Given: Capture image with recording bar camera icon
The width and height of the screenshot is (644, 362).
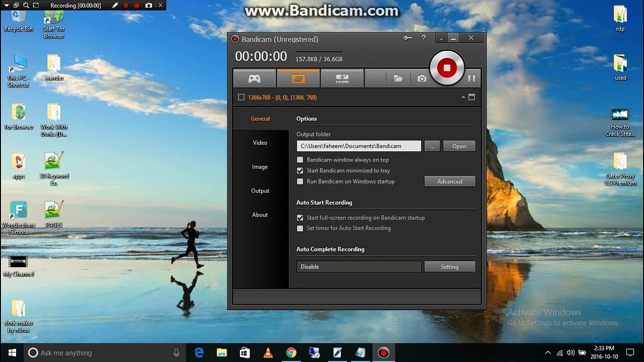Looking at the screenshot, I should coord(148,6).
